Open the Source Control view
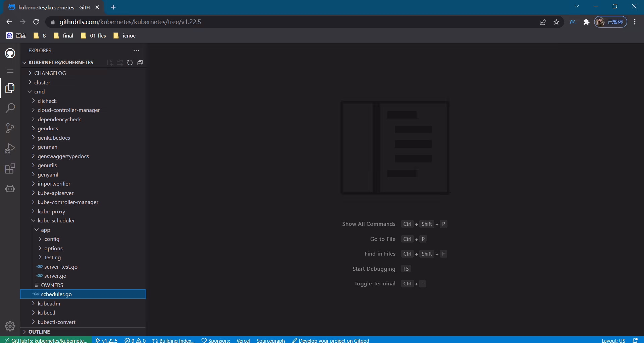Viewport: 644px width, 343px height. [10, 128]
